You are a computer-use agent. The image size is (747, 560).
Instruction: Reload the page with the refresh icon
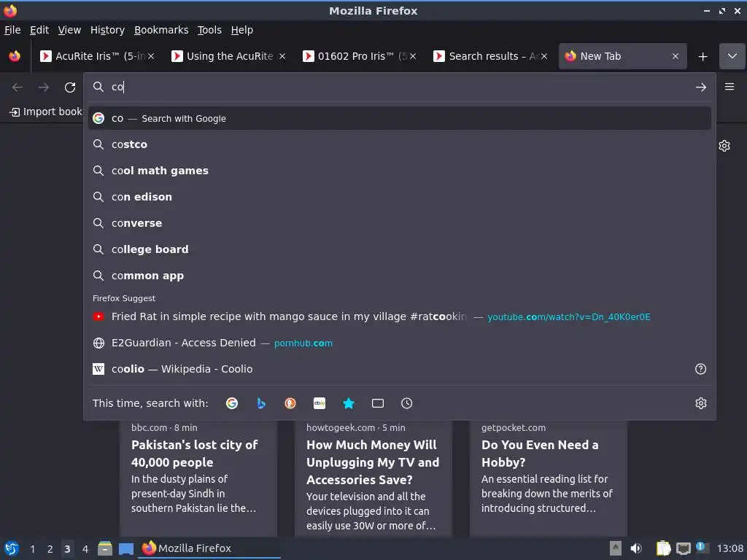pyautogui.click(x=70, y=87)
